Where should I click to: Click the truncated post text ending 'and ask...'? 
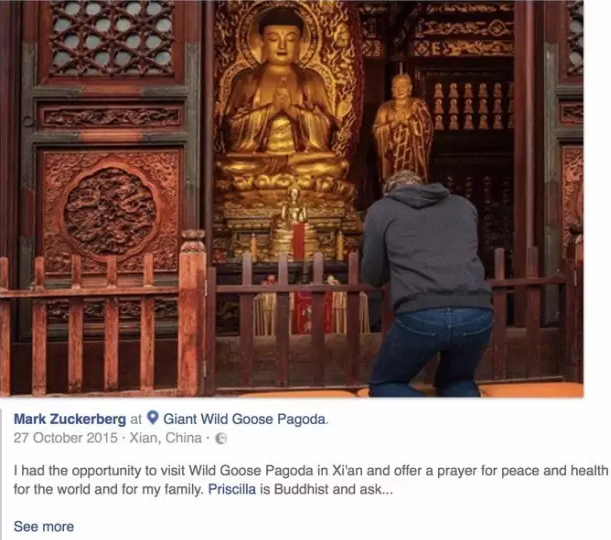203,489
